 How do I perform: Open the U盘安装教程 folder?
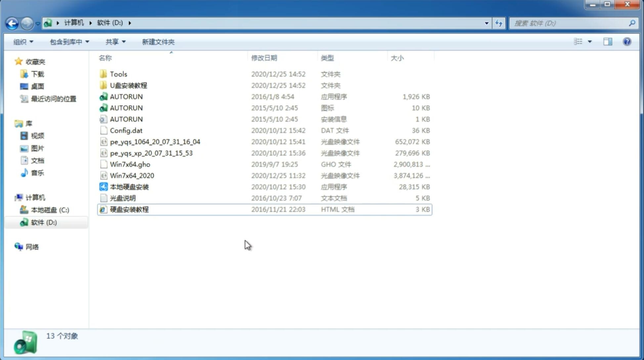click(x=129, y=85)
